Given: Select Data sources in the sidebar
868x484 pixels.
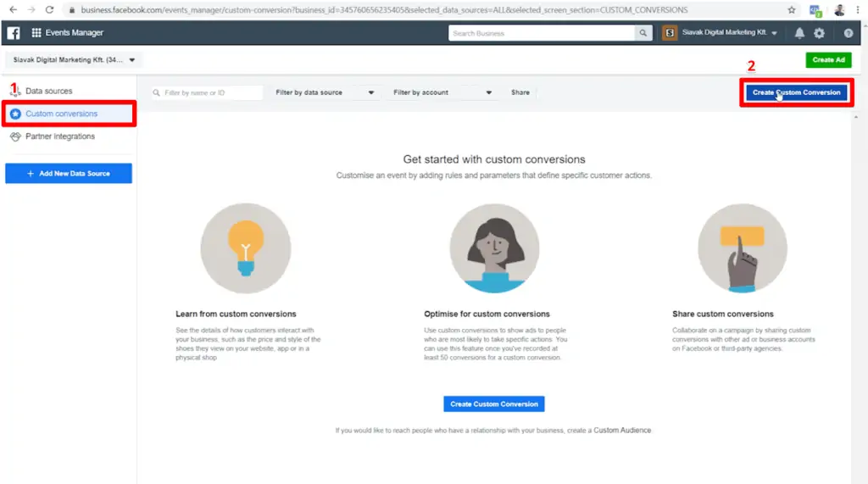Looking at the screenshot, I should click(x=48, y=91).
